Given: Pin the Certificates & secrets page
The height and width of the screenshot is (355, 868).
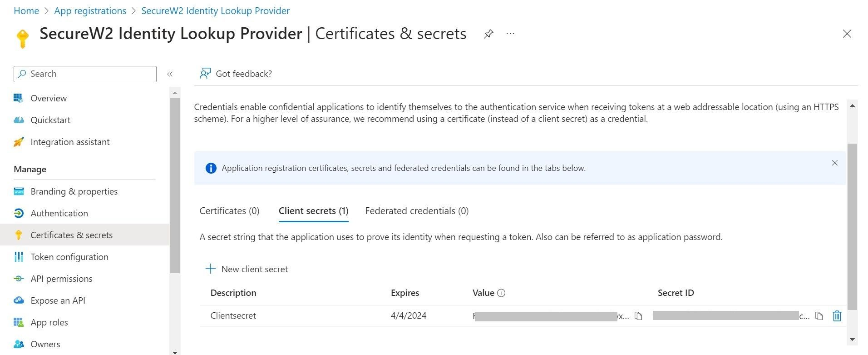Looking at the screenshot, I should click(488, 34).
